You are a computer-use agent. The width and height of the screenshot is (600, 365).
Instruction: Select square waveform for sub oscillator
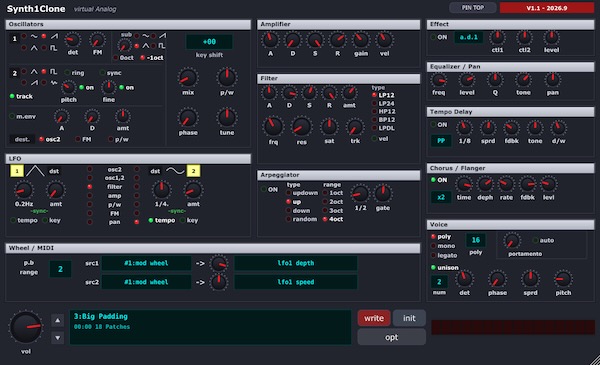(x=153, y=46)
